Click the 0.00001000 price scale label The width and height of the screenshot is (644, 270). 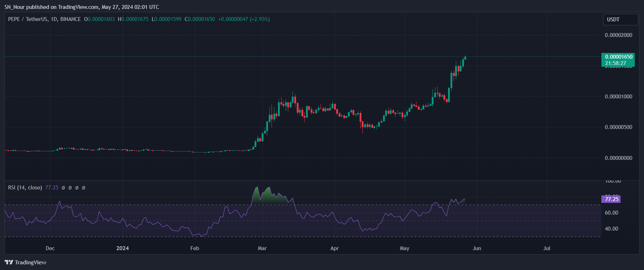coord(618,97)
